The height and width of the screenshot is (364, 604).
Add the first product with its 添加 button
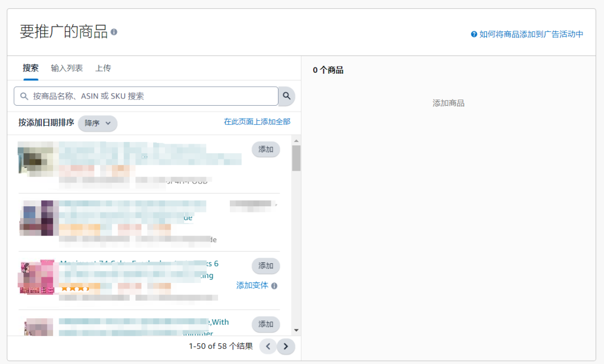[x=265, y=149]
